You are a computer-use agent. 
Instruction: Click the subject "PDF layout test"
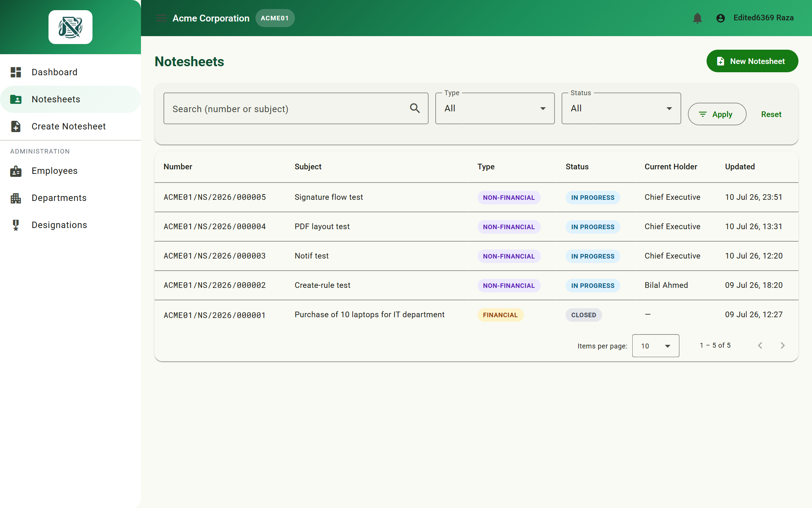pos(322,227)
